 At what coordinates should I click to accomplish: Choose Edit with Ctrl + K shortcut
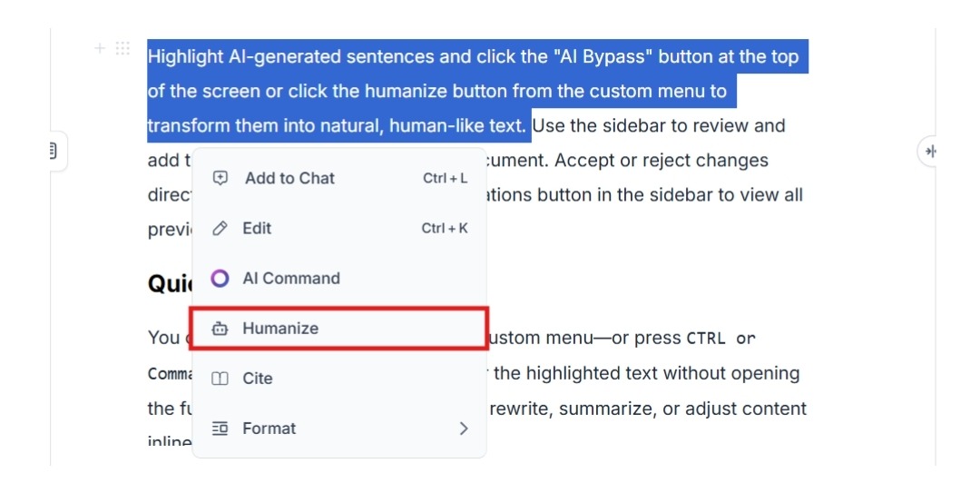(x=339, y=229)
